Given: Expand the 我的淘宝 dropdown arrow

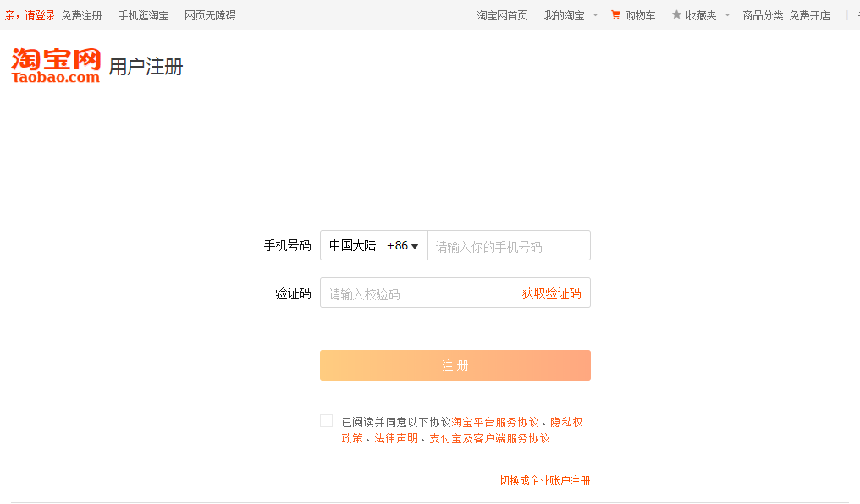Looking at the screenshot, I should tap(595, 14).
